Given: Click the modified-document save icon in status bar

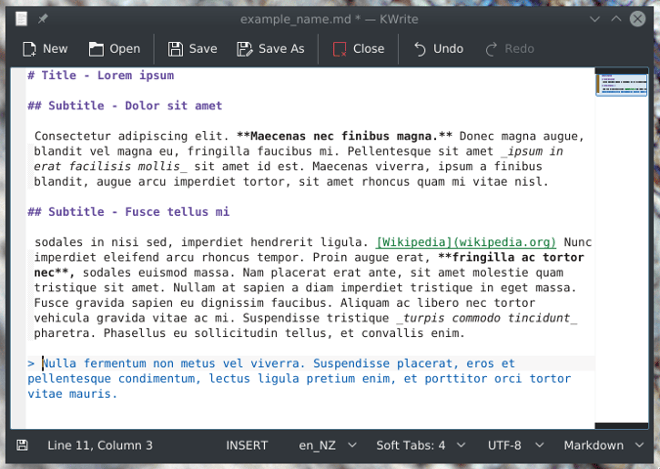Looking at the screenshot, I should tap(22, 445).
